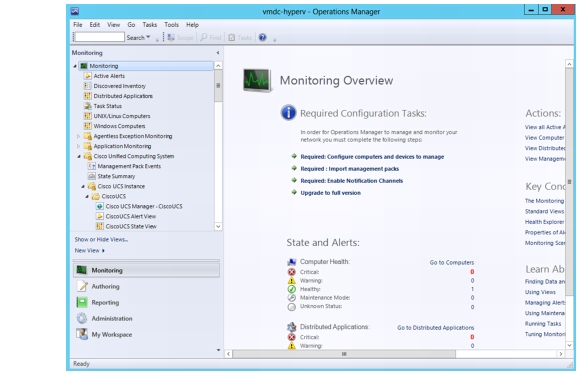This screenshot has width=580, height=375.
Task: Click the overview pane vertical scrollbar up arrow
Action: tap(569, 64)
